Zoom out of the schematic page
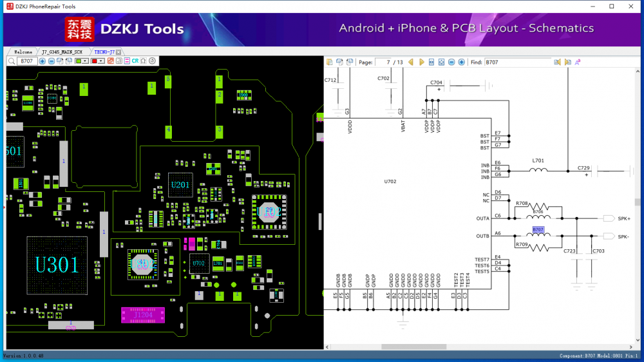This screenshot has height=362, width=644. 451,62
